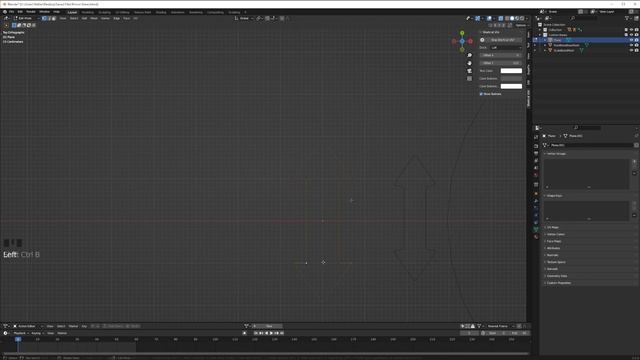
Task: Expand the Custom Properties panel
Action: tap(558, 283)
